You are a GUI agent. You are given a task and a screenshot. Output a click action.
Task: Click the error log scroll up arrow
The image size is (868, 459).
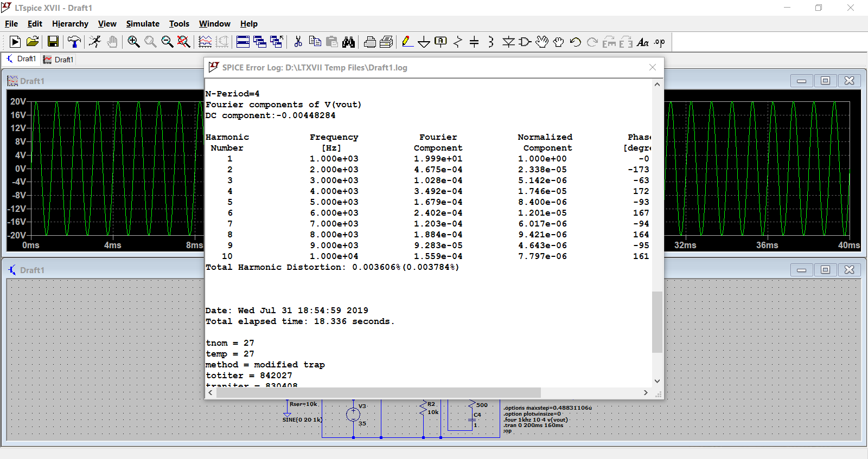[x=657, y=85]
